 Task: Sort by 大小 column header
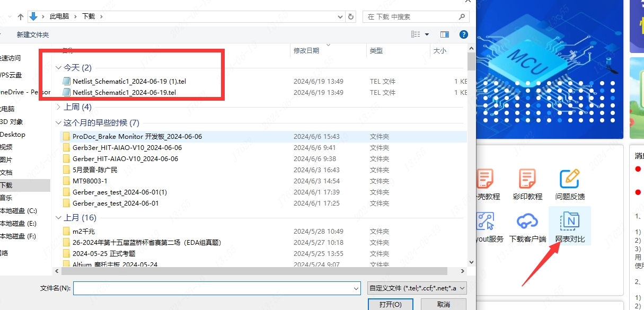pos(440,51)
